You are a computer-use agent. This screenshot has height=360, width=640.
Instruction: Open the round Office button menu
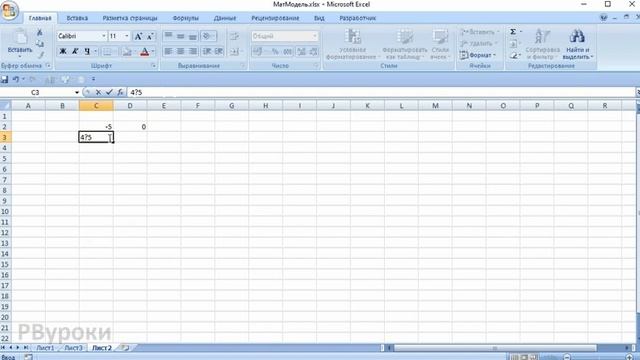[9, 10]
